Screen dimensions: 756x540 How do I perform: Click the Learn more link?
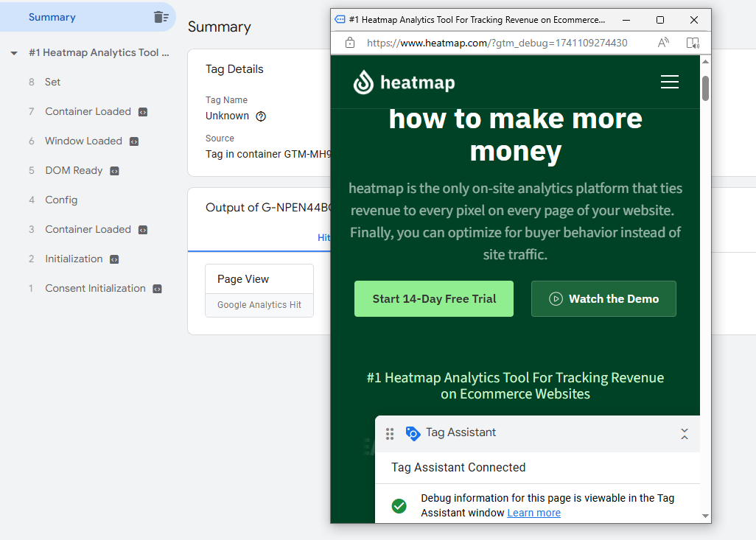tap(533, 513)
